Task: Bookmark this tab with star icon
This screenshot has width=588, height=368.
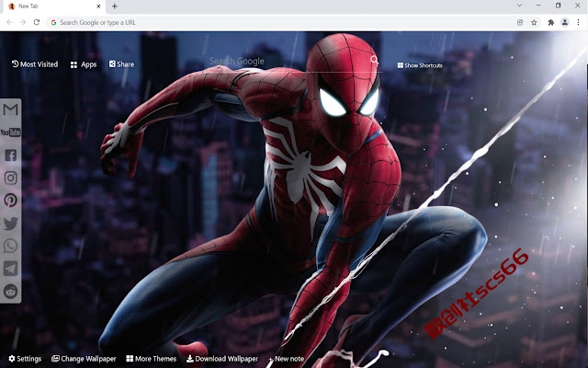Action: point(534,22)
